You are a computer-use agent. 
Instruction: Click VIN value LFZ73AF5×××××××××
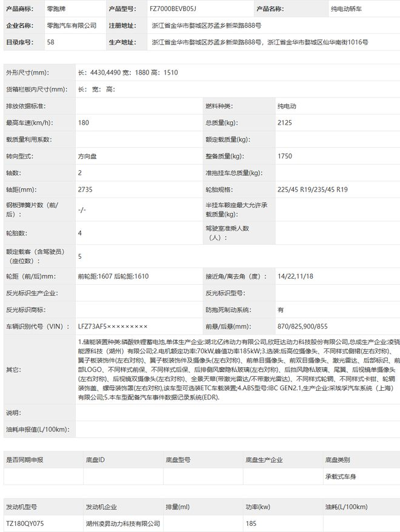pos(113,327)
